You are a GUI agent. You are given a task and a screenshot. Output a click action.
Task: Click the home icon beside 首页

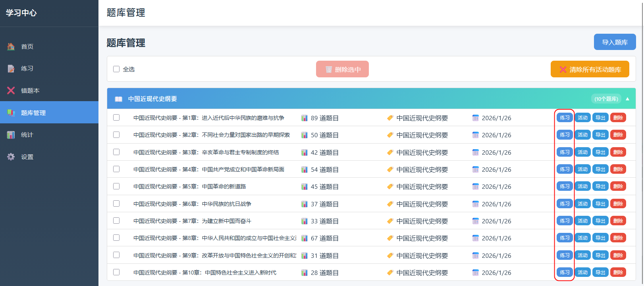(11, 46)
